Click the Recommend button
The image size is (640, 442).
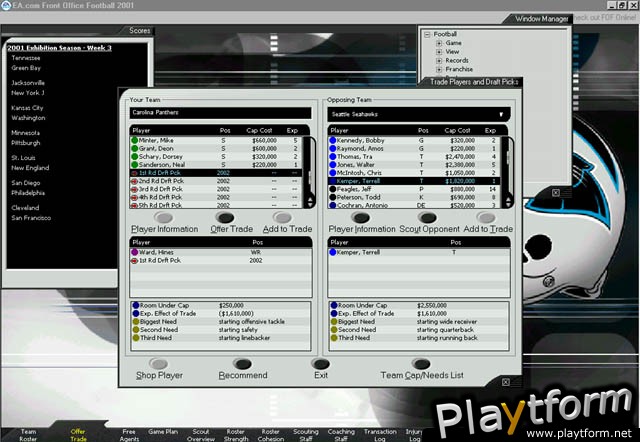(x=242, y=364)
